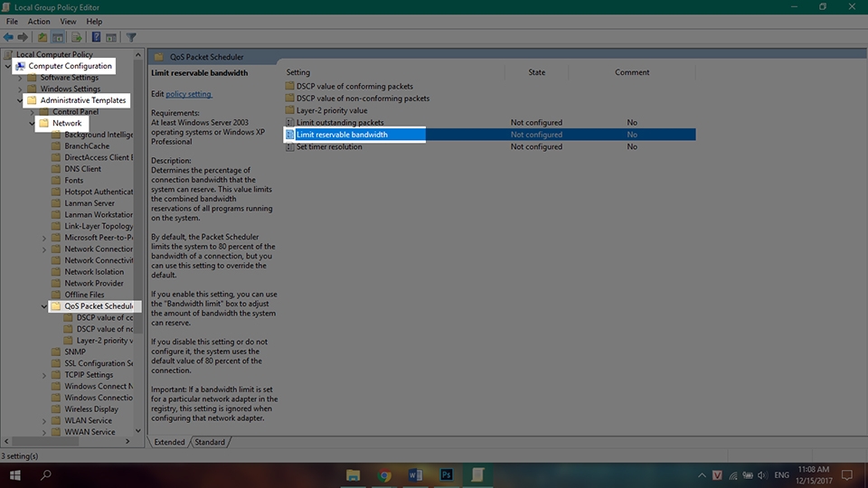
Task: Click the Limit outstanding packets setting icon
Action: click(x=289, y=122)
